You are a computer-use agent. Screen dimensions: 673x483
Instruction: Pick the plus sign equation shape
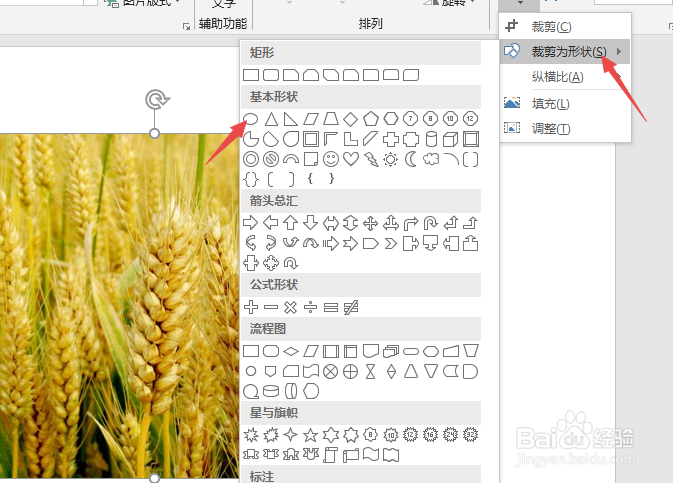click(251, 307)
